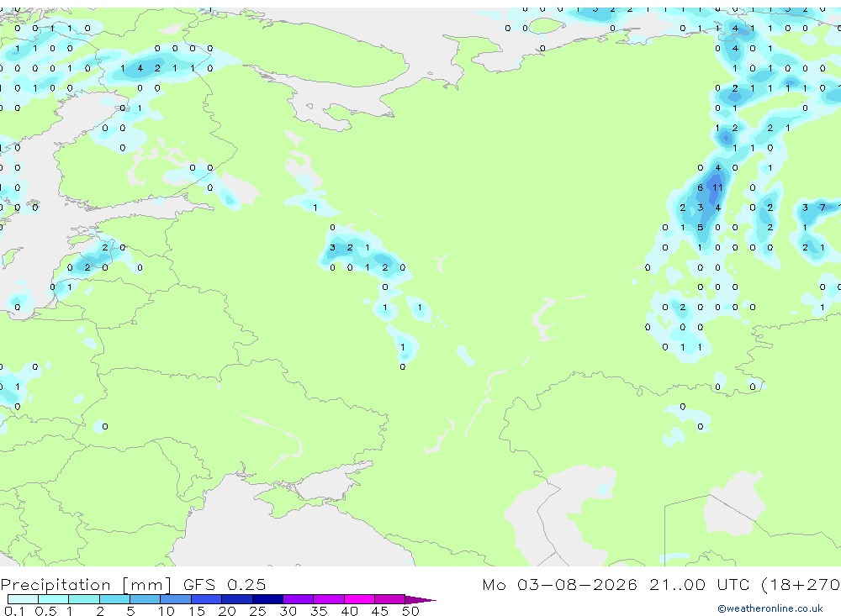Select the purple arrow tip above 50 mm
The width and height of the screenshot is (841, 616).
point(420,600)
